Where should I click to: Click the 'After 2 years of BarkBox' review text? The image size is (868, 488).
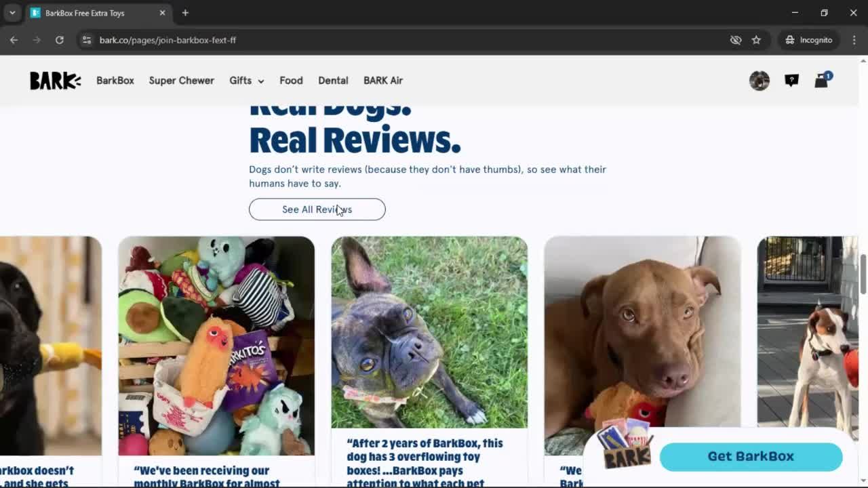(x=425, y=463)
